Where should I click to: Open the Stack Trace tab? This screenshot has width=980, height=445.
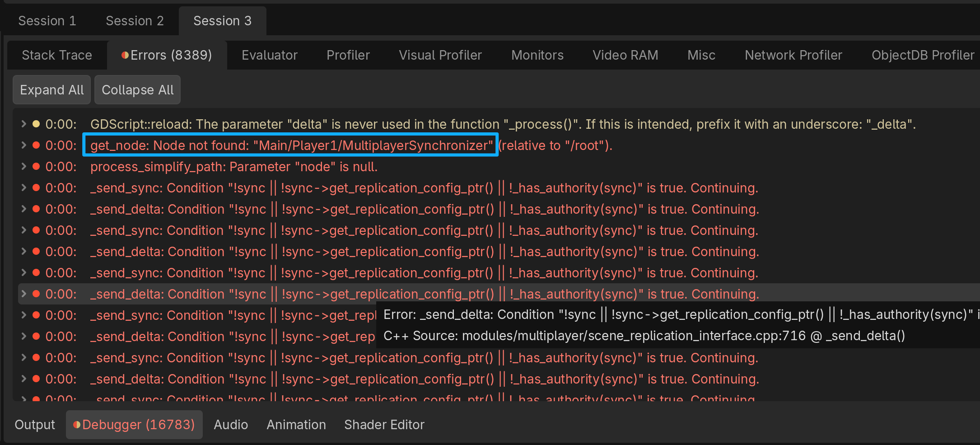(x=57, y=55)
